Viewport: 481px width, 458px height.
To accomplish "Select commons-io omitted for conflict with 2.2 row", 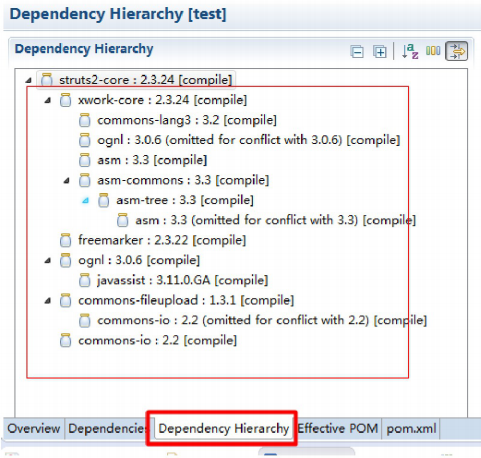I will click(x=252, y=321).
